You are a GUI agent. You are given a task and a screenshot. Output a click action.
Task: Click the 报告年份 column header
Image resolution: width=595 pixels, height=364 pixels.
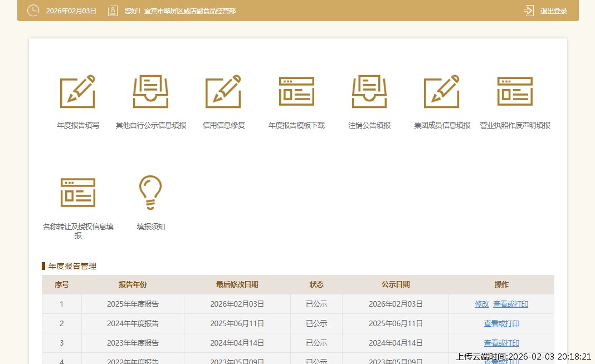pos(132,284)
